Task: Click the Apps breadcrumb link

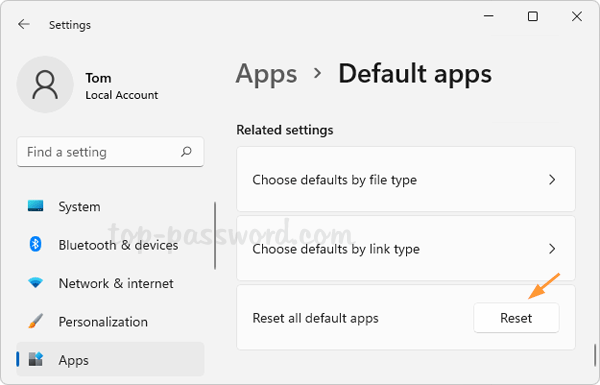Action: [x=266, y=74]
